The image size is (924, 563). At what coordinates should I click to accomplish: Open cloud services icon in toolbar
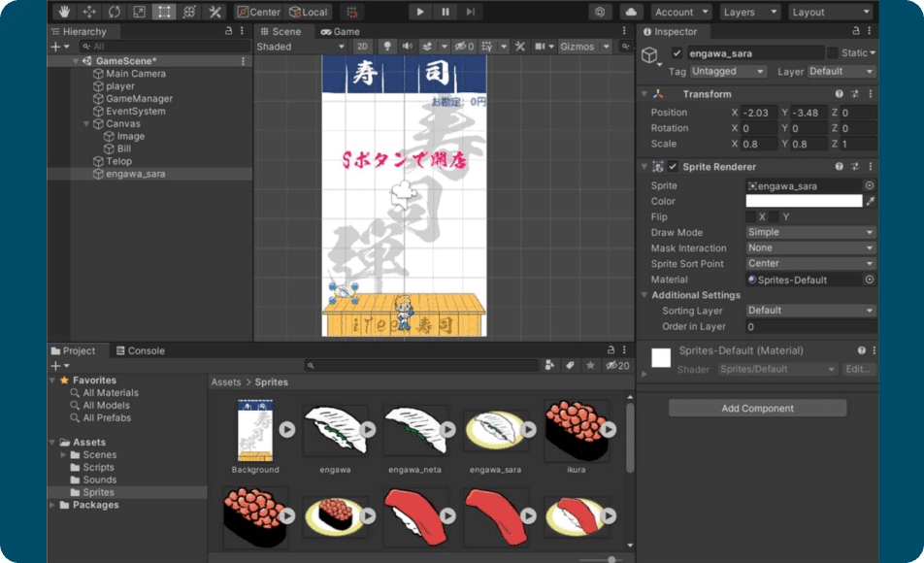click(632, 12)
